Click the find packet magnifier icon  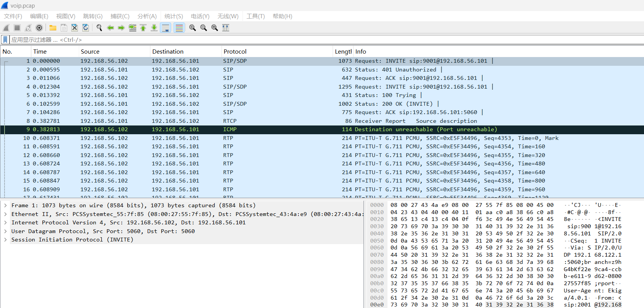tap(99, 28)
